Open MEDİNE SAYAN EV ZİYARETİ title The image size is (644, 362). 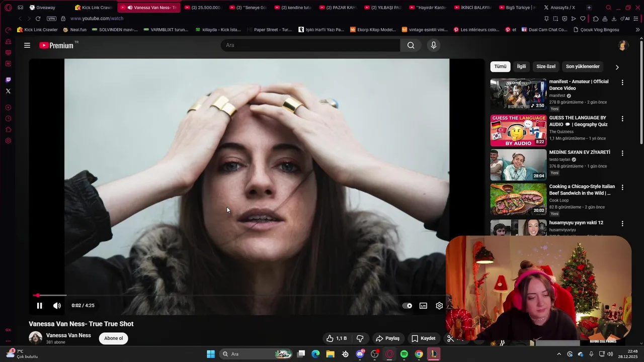point(580,152)
